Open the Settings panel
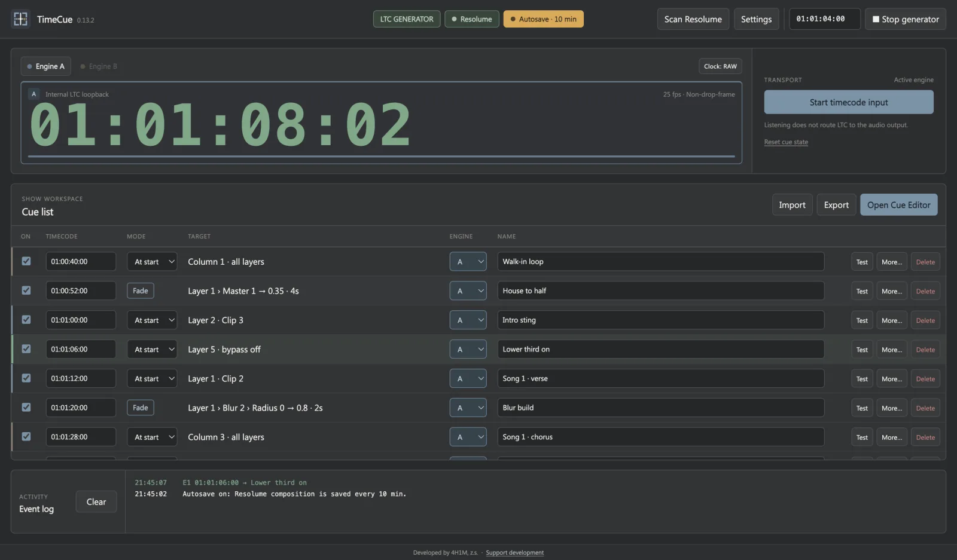Viewport: 957px width, 560px height. 757,19
